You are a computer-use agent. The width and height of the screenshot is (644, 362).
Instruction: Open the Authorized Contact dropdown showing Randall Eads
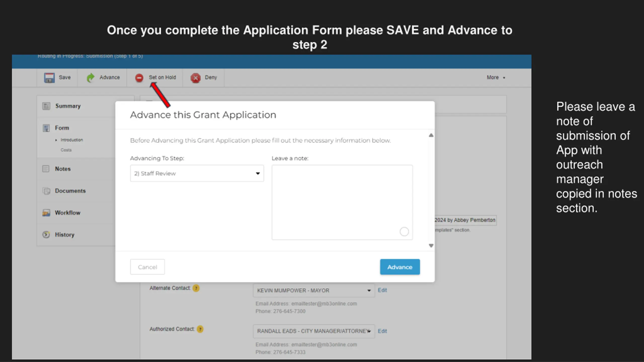point(314,331)
